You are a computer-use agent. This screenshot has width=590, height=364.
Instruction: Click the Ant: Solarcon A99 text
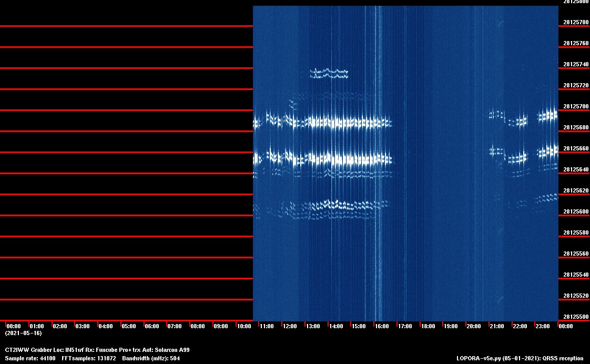tap(166, 350)
